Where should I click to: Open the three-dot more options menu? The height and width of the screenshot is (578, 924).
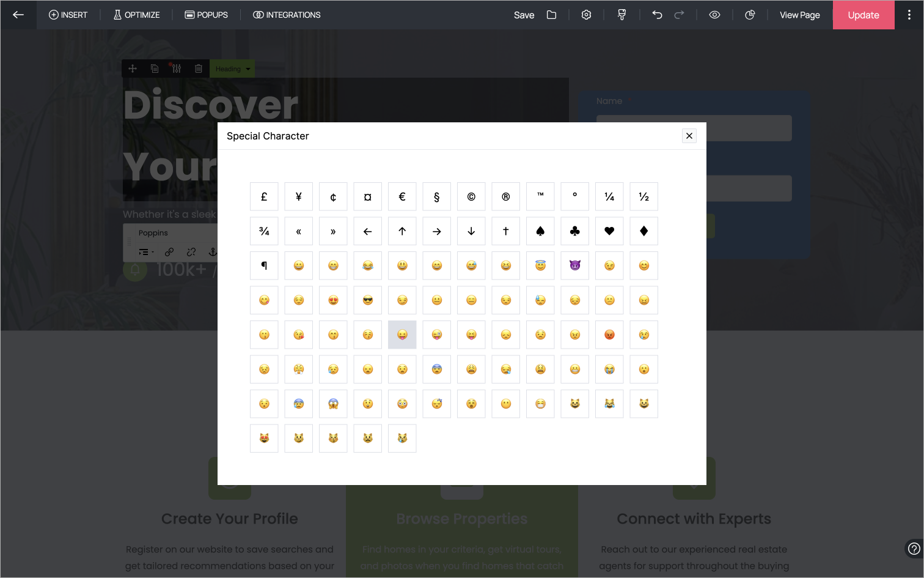point(909,15)
